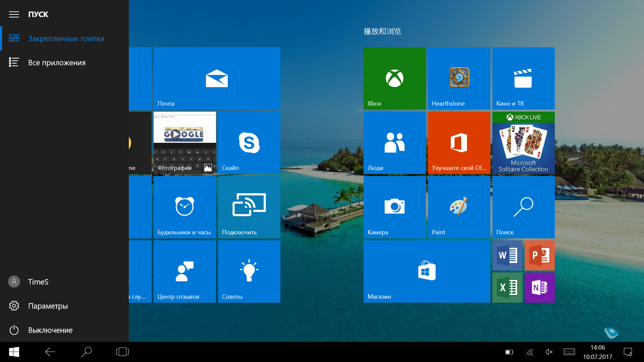Launch the Hearthstone tile
644x362 pixels.
[x=459, y=78]
